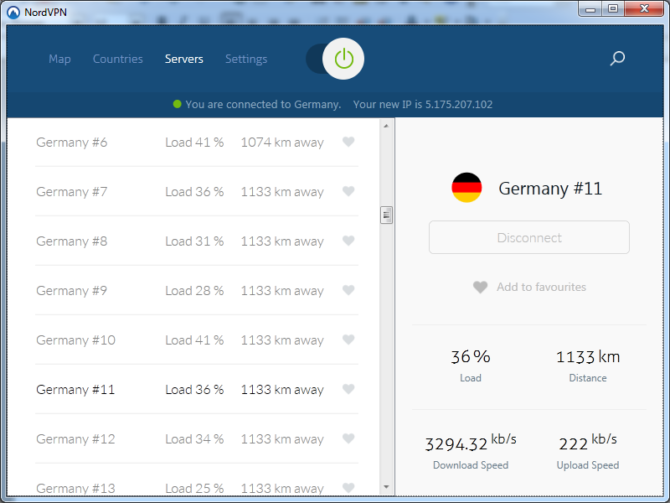Maximize the NordVPN window
Viewport: 670px width, 503px height.
point(613,9)
